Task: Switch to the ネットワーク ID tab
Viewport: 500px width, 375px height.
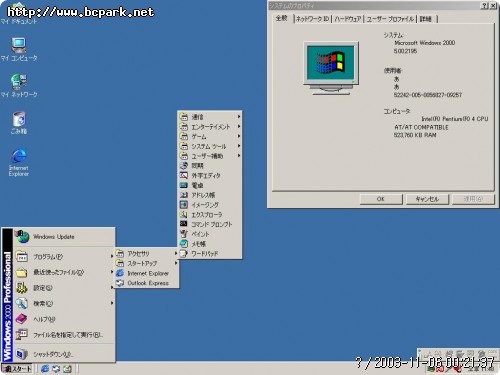Action: point(313,19)
